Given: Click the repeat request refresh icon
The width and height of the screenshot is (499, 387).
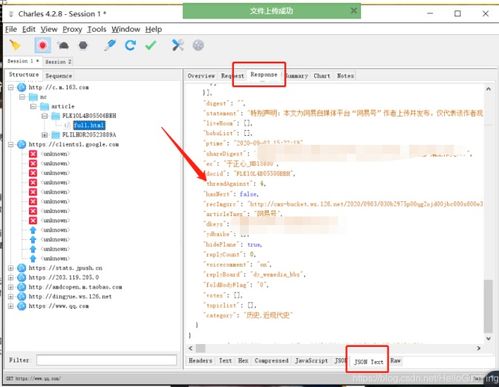Looking at the screenshot, I should coord(130,45).
